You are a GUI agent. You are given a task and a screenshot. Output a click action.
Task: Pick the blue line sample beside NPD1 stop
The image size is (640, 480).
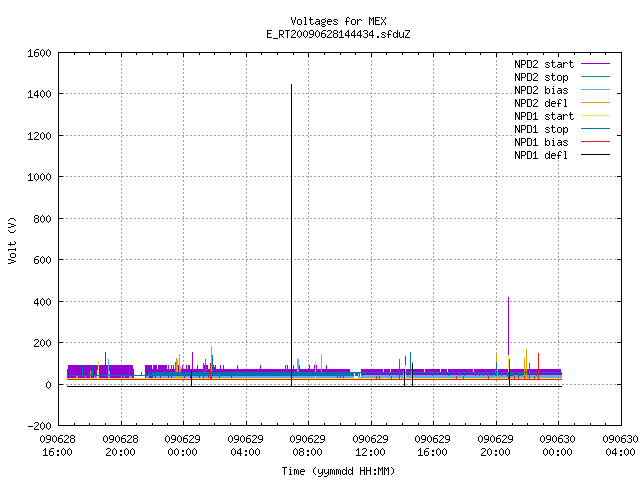click(x=595, y=129)
